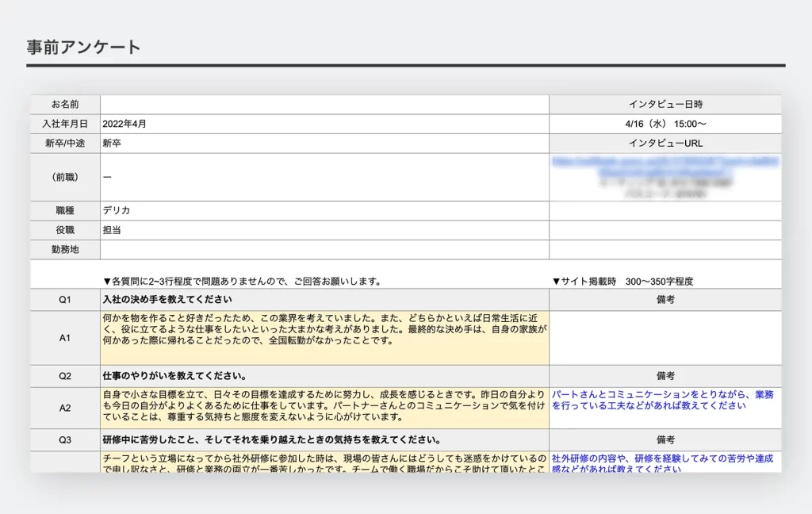Screen dimensions: 812x514
Task: Click the インタビューURL header cell
Action: (665, 144)
